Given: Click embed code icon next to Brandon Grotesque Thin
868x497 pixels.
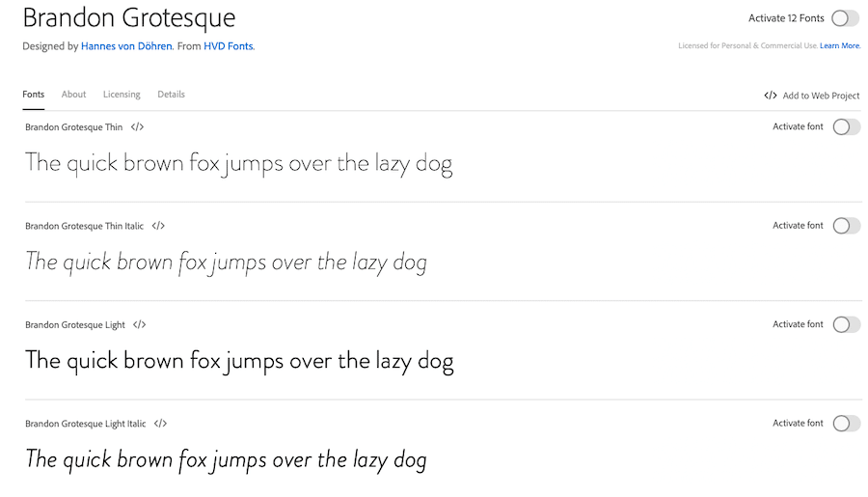Looking at the screenshot, I should click(137, 127).
